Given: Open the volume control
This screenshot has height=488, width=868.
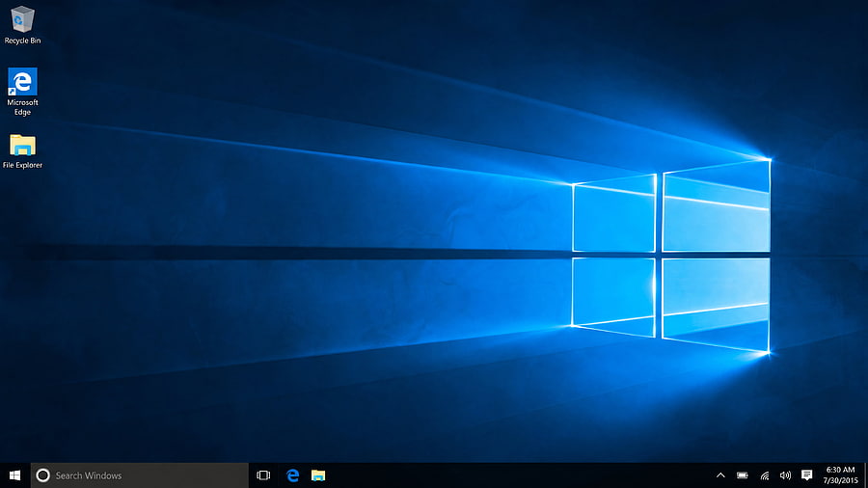Looking at the screenshot, I should tap(785, 475).
